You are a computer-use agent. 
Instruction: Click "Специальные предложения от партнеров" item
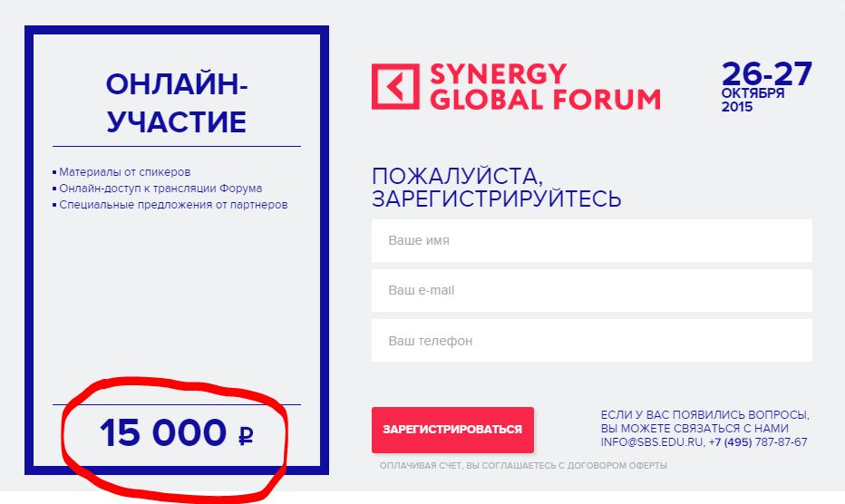(173, 205)
